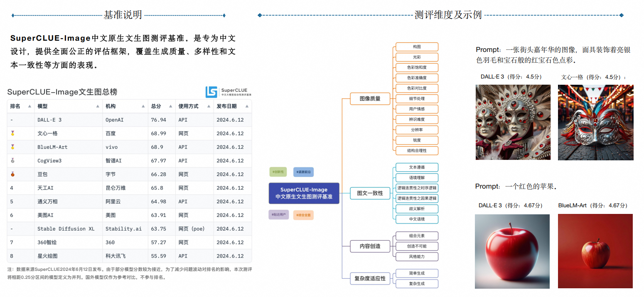This screenshot has height=297, width=644.
Task: Click the medal icon beside BlueLM-Art
Action: 12,147
